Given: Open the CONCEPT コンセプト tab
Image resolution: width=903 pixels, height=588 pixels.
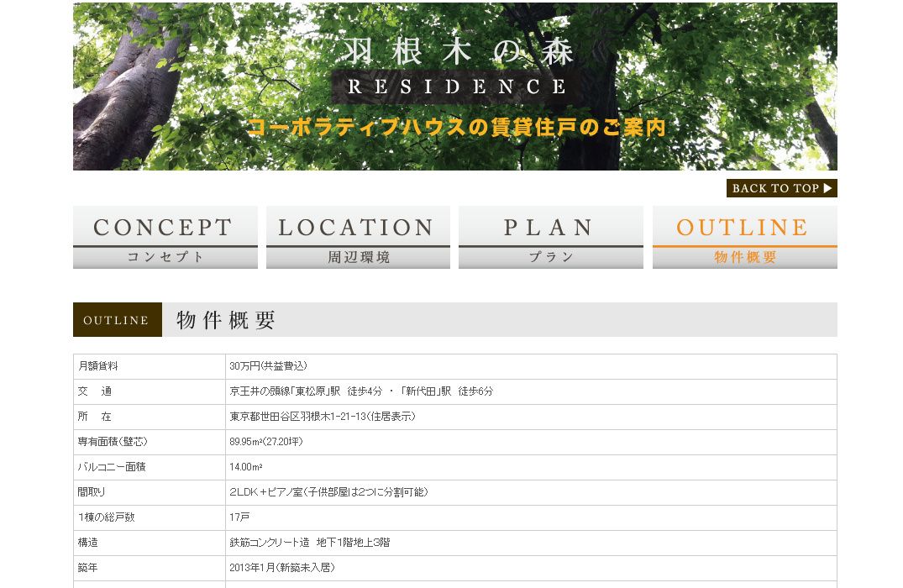Looking at the screenshot, I should (165, 238).
